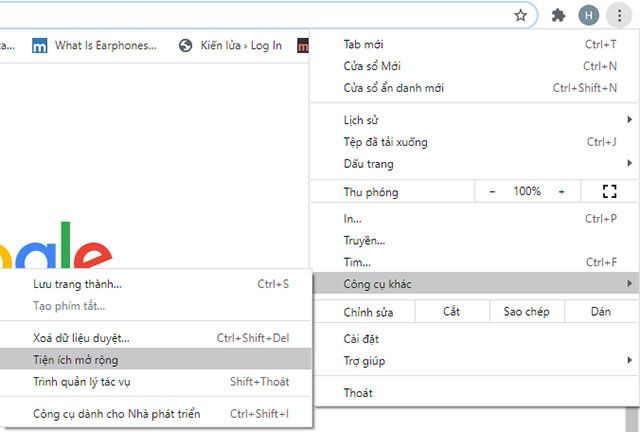Open the Kiến lửa › Log In bookmark
The height and width of the screenshot is (432, 640).
point(230,45)
